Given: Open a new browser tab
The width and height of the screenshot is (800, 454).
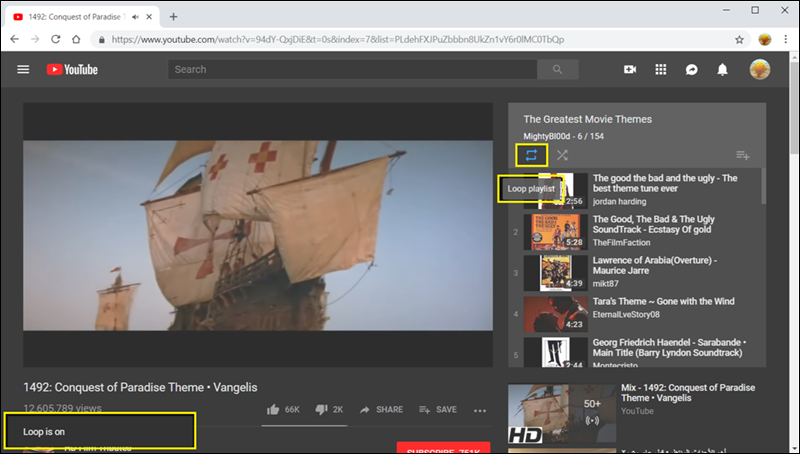Looking at the screenshot, I should coord(173,17).
